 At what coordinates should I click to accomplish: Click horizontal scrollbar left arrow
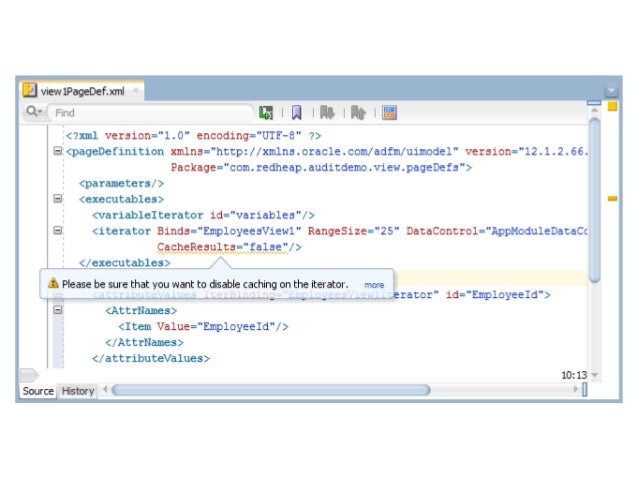tap(105, 389)
